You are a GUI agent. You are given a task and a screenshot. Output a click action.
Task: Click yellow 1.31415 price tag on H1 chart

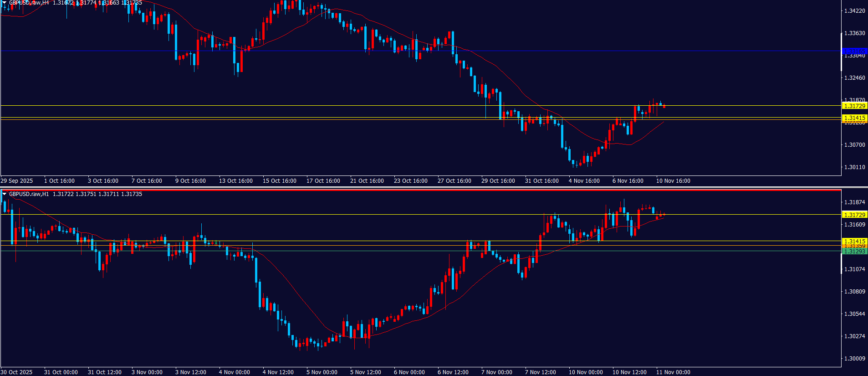click(x=854, y=241)
